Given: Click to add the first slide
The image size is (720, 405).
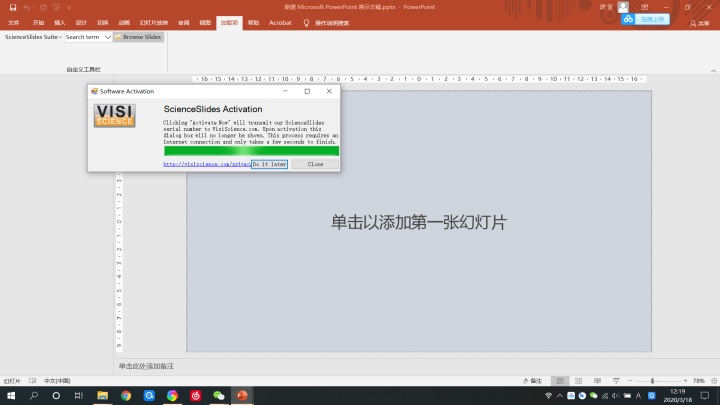Looking at the screenshot, I should pos(419,222).
